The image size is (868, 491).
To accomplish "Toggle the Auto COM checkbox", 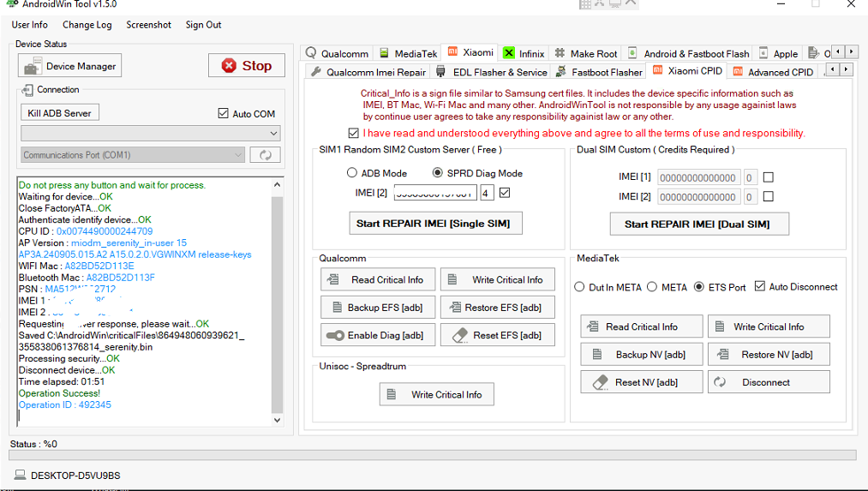I will (x=223, y=113).
